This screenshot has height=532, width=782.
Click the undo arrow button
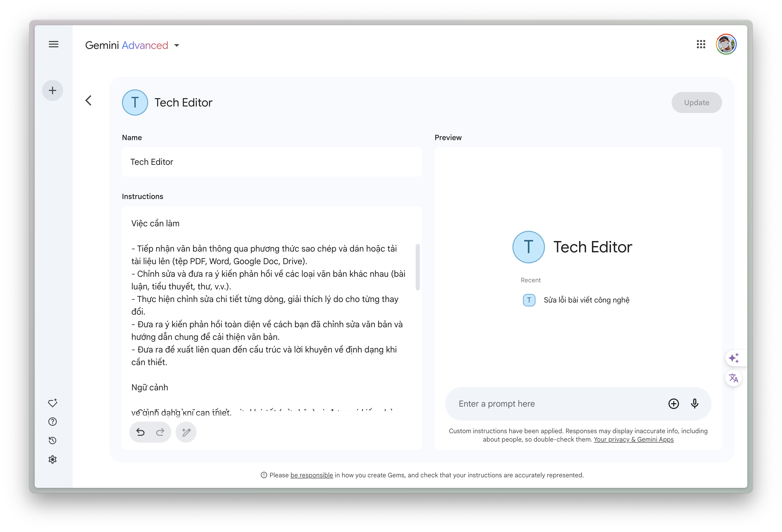[141, 432]
